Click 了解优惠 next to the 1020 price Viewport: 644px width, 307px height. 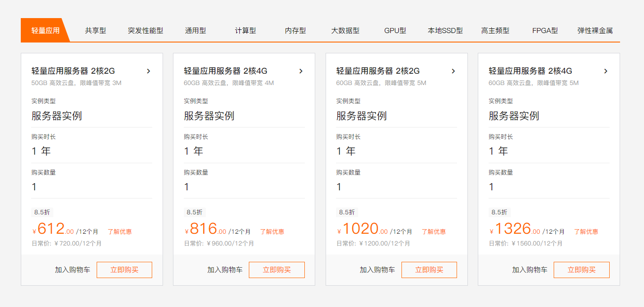tap(434, 231)
